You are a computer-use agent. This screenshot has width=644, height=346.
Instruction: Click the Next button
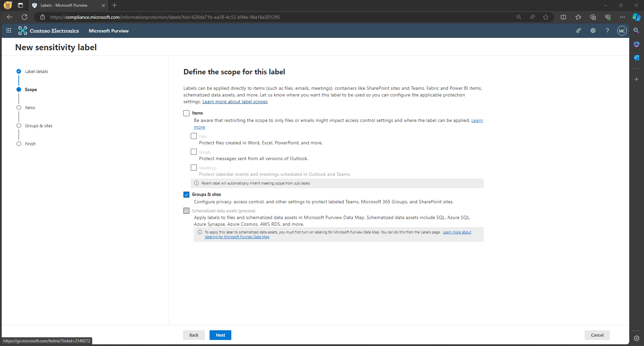220,335
